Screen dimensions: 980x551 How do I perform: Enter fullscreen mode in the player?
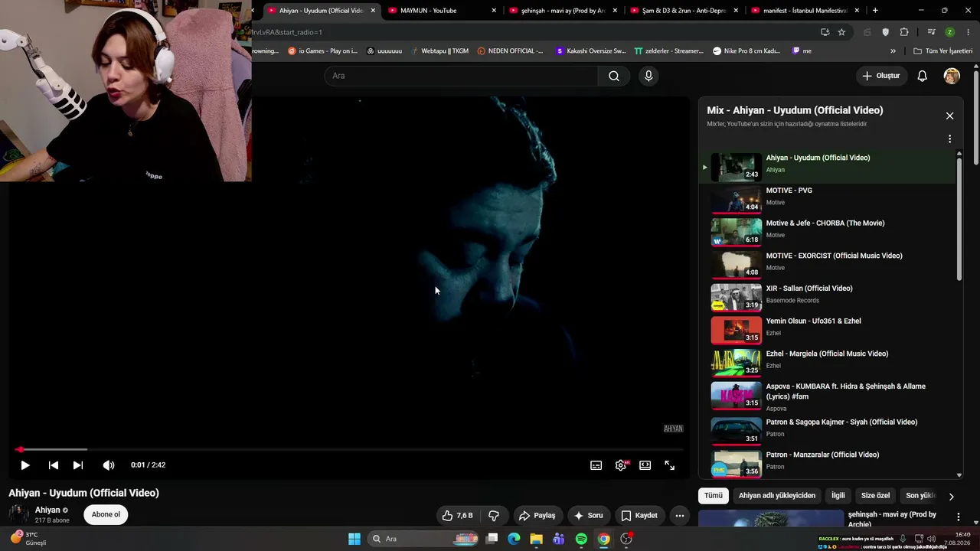point(670,465)
